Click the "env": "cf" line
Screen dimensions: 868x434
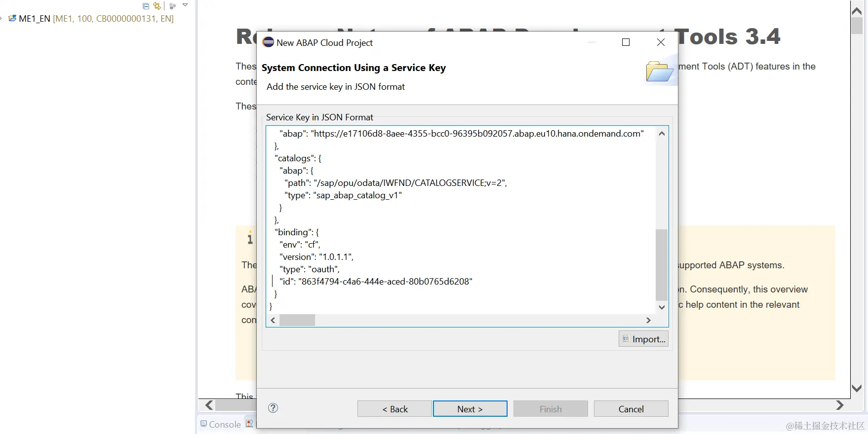point(300,245)
